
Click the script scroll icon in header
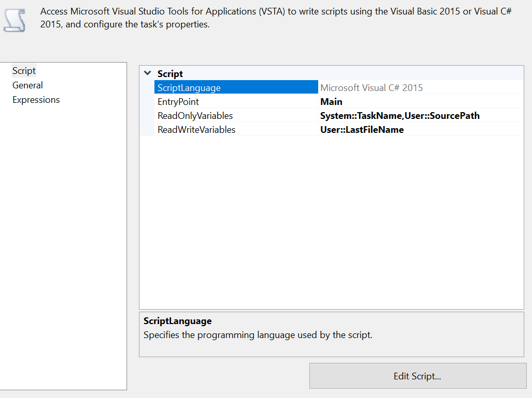pyautogui.click(x=14, y=20)
